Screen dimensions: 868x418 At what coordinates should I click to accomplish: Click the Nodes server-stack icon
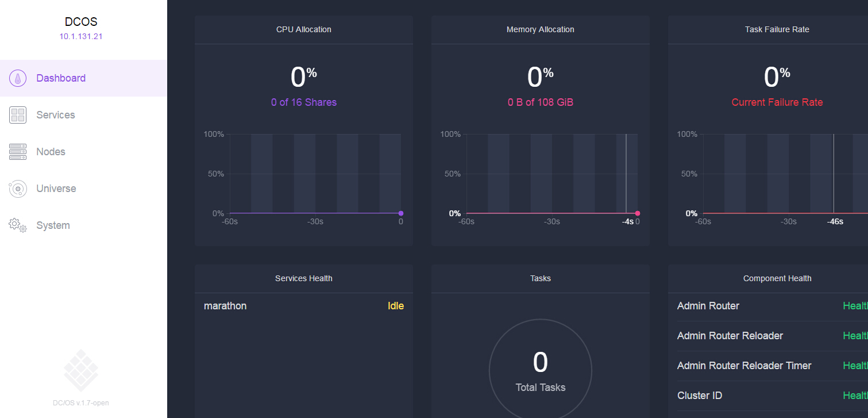click(18, 152)
